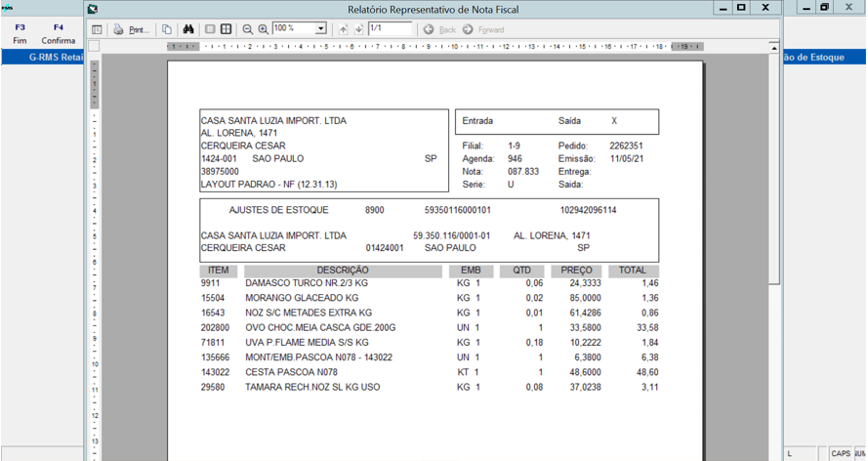Click the DESCRIÇÃO column header
868x461 pixels.
343,271
